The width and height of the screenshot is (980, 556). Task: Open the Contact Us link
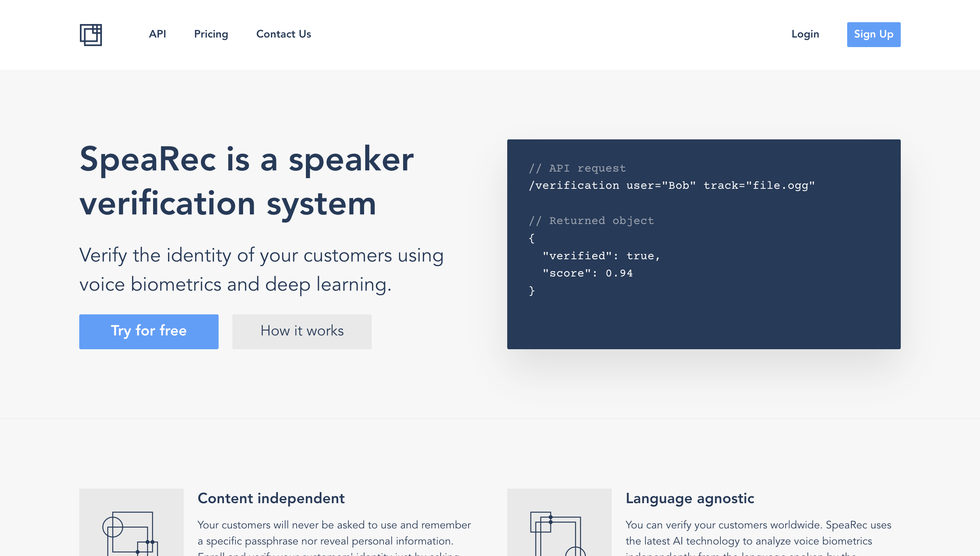(284, 34)
